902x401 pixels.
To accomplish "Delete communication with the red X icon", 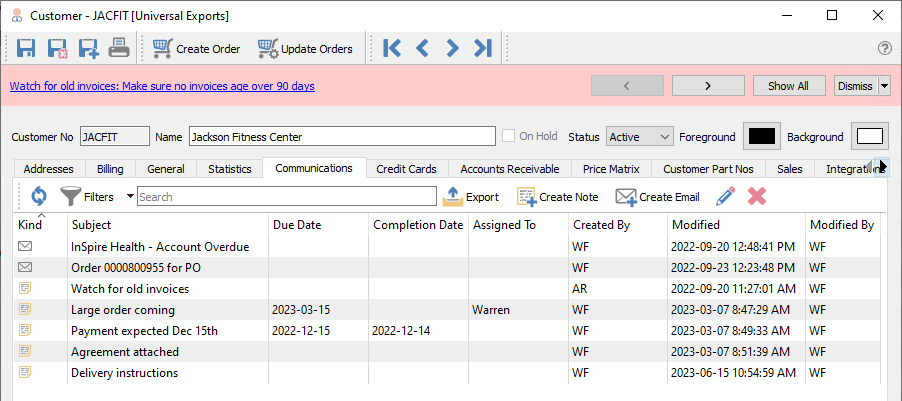I will 757,197.
